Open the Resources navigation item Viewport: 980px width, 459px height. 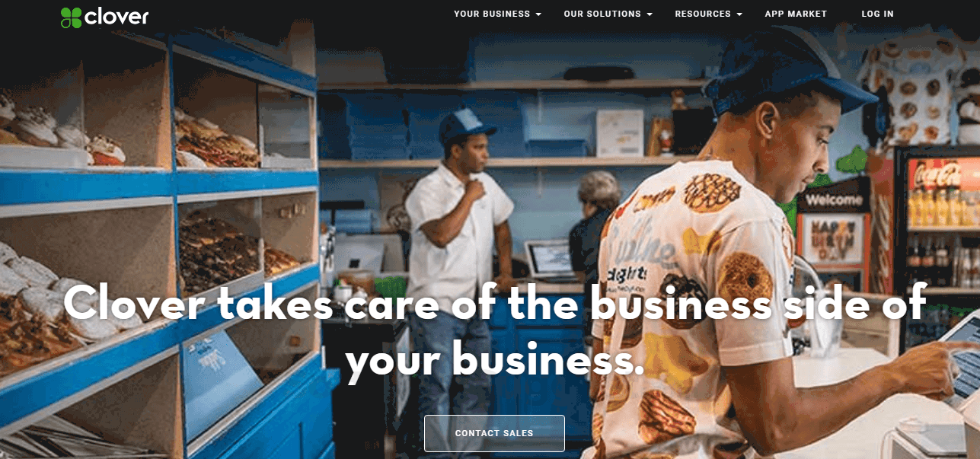point(703,14)
